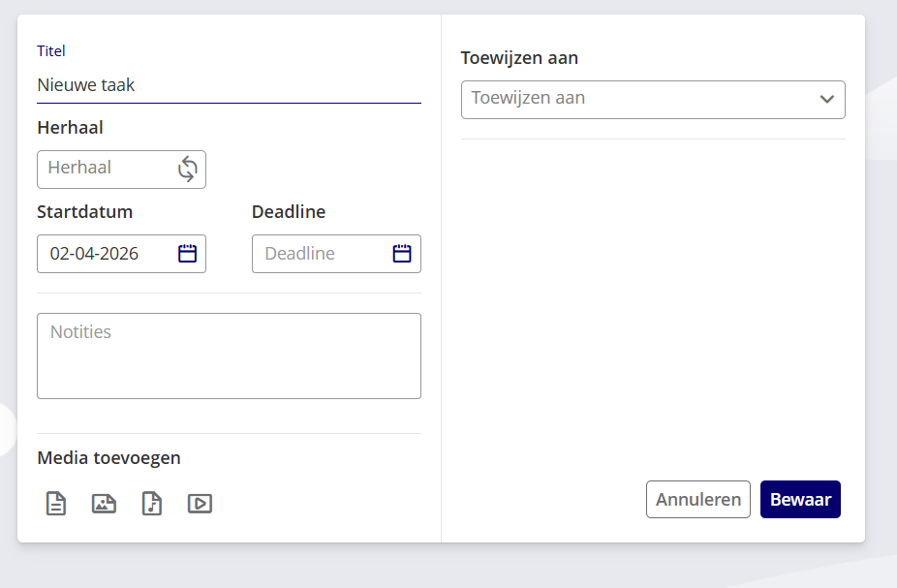This screenshot has width=897, height=588.
Task: Click the Startdatum field showing 02-04-2026
Action: point(121,254)
